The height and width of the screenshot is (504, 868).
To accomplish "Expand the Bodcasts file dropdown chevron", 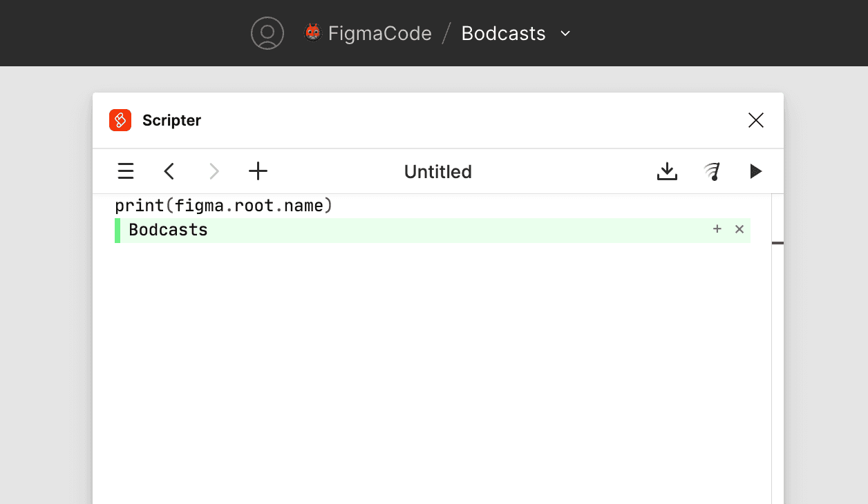I will pyautogui.click(x=565, y=33).
